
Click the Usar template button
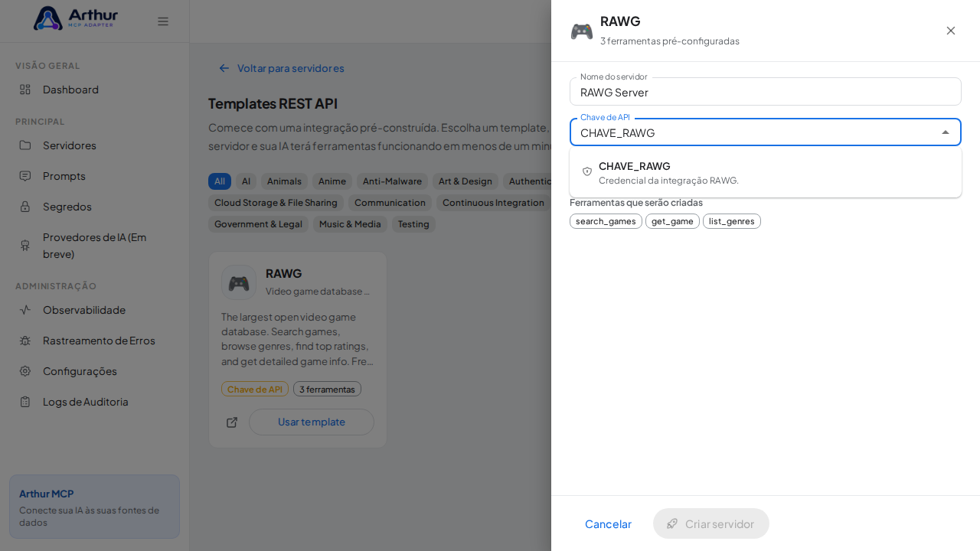[x=312, y=422]
